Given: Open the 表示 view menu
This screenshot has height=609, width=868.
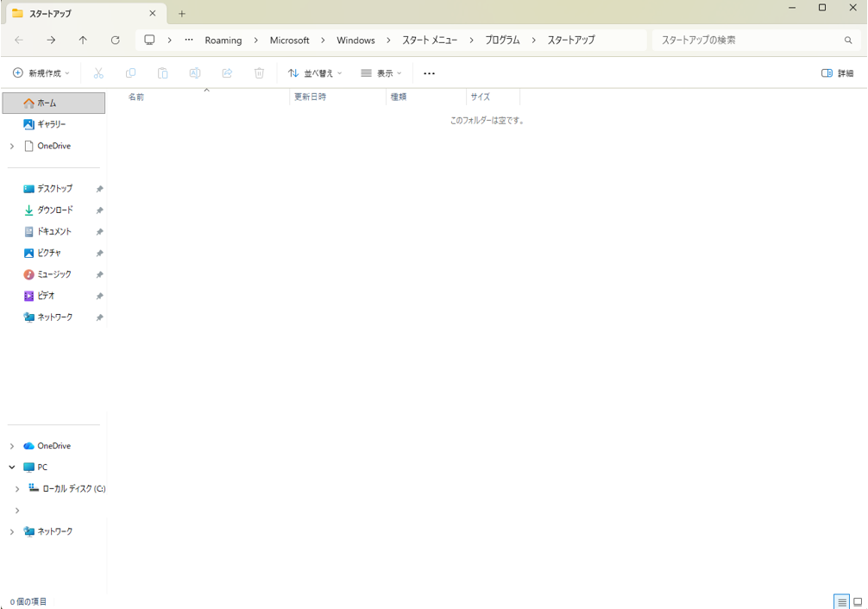Looking at the screenshot, I should [x=381, y=73].
